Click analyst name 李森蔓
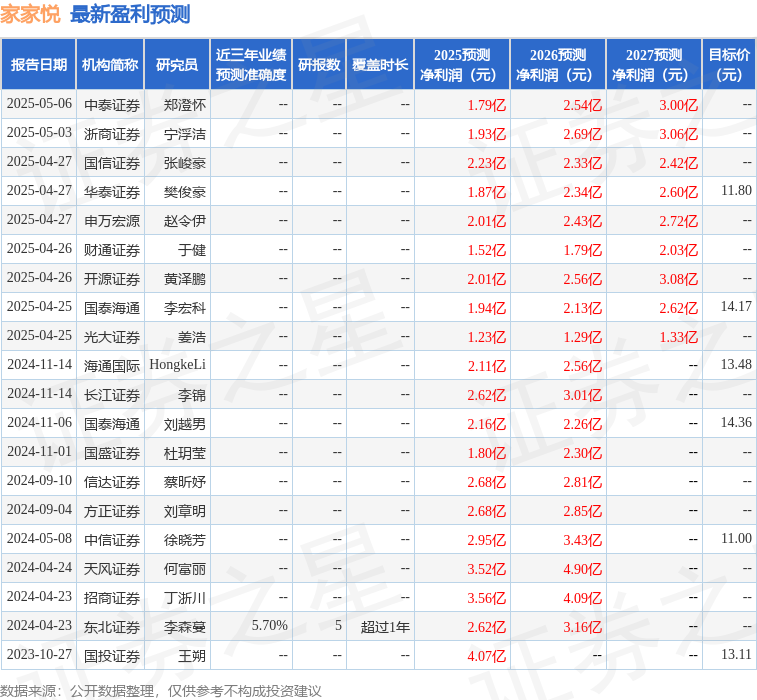The height and width of the screenshot is (700, 757). pos(184,627)
